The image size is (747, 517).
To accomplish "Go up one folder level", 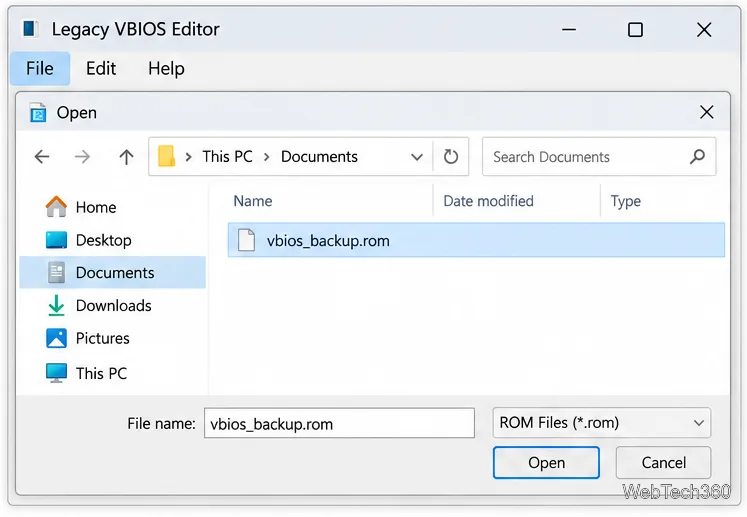I will coord(126,156).
